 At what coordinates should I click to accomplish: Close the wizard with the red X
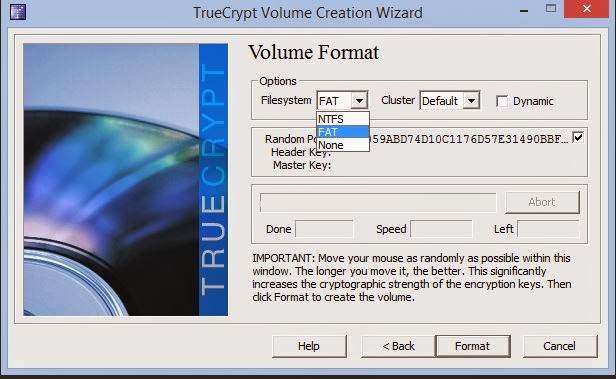coord(586,9)
